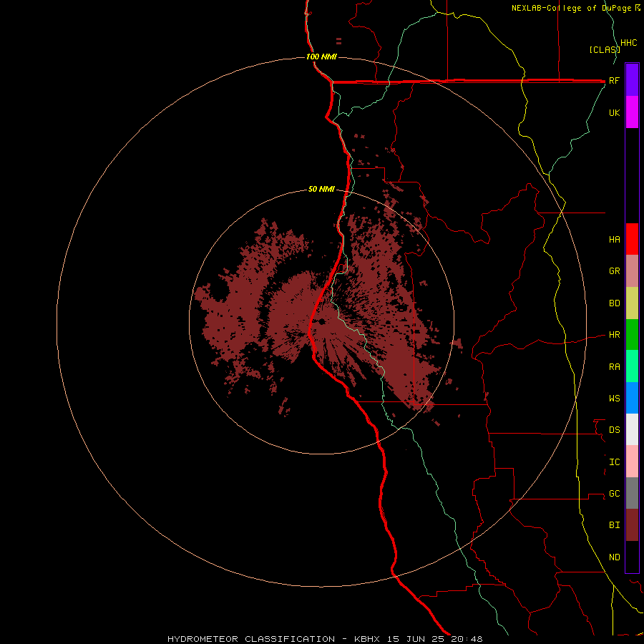Click the IC light pink legend swatch
This screenshot has width=644, height=644.
pos(632,462)
